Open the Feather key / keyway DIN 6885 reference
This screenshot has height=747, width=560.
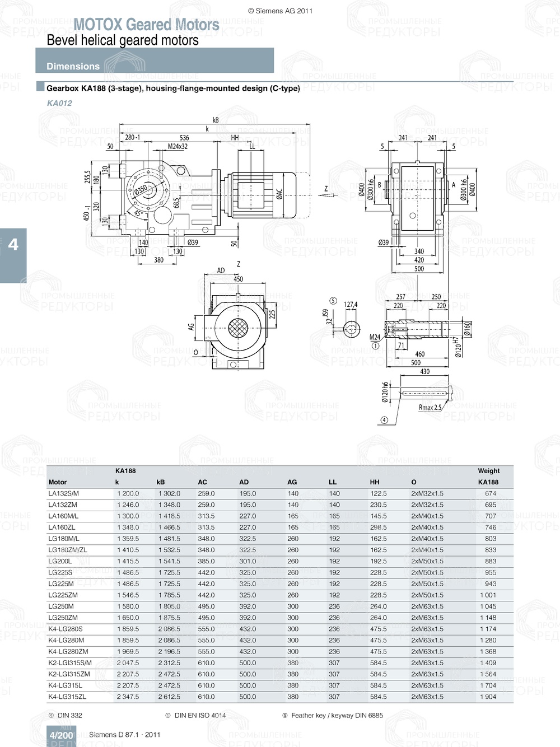(x=336, y=715)
